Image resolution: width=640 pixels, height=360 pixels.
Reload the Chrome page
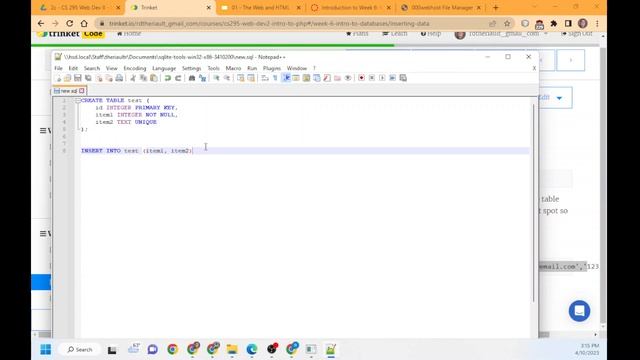[70, 24]
